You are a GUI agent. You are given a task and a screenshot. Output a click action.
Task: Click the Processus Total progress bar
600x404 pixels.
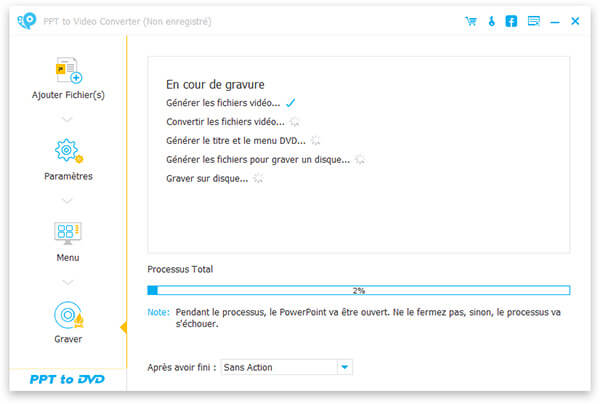[358, 290]
